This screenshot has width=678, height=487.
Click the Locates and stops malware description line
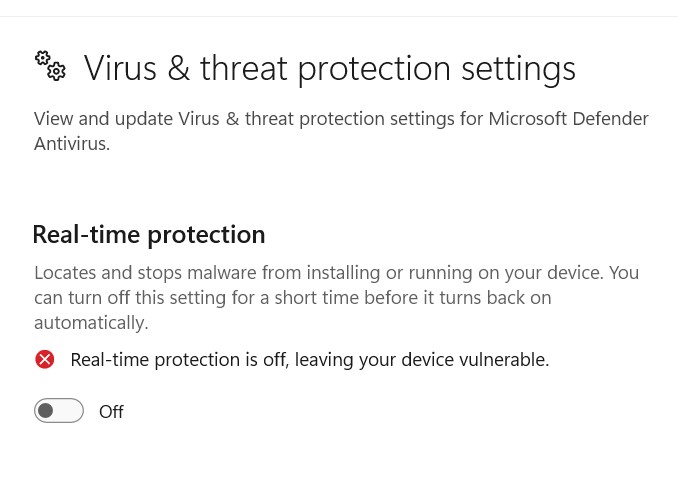pos(336,273)
